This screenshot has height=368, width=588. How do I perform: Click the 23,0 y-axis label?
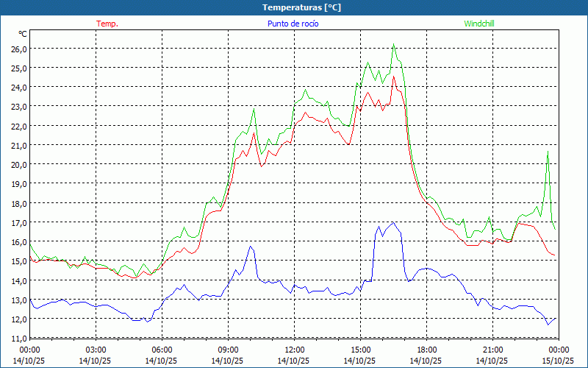[x=18, y=106]
